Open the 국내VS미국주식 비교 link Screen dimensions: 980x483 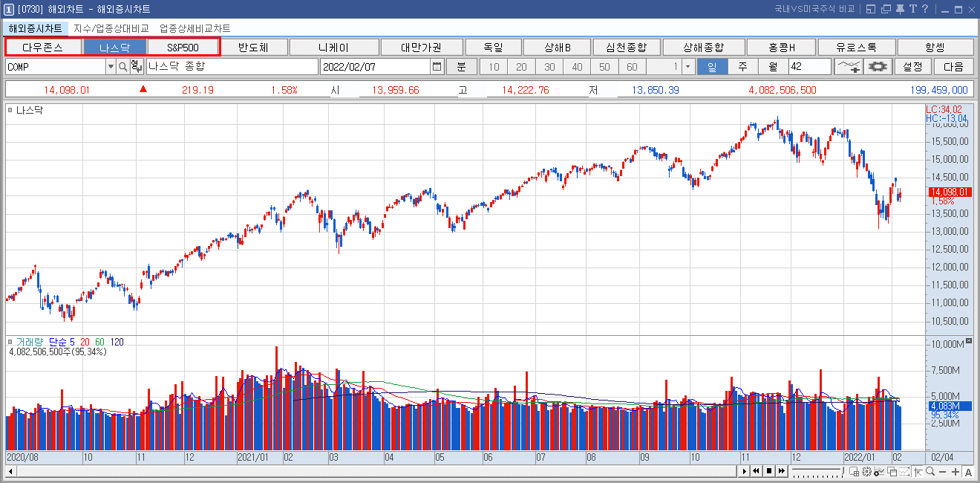814,9
